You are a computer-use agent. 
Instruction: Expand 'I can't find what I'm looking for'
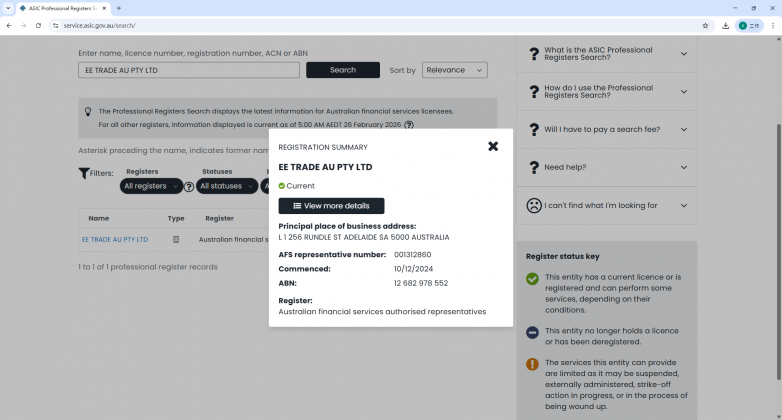coord(606,205)
